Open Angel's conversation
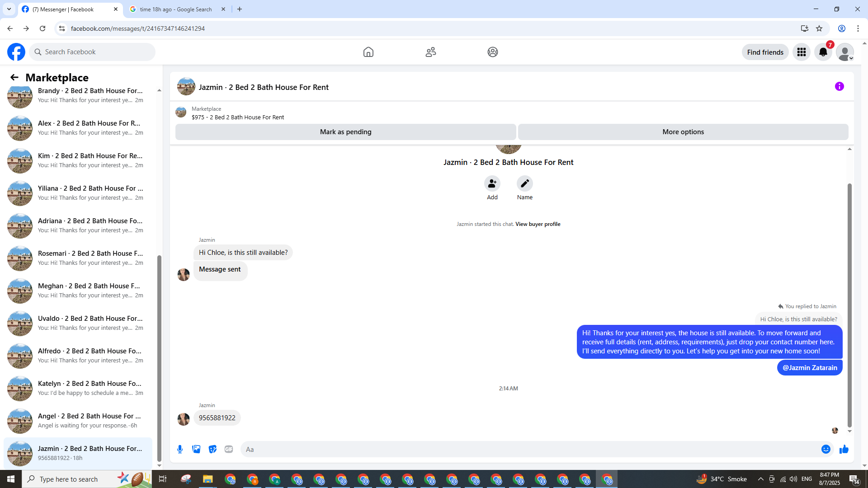Viewport: 868px width, 488px height. tap(78, 421)
